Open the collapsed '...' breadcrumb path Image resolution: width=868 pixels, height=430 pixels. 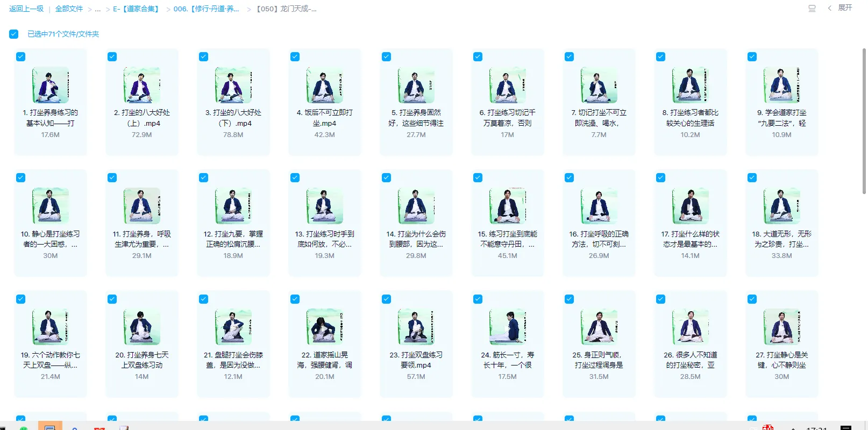(x=97, y=9)
